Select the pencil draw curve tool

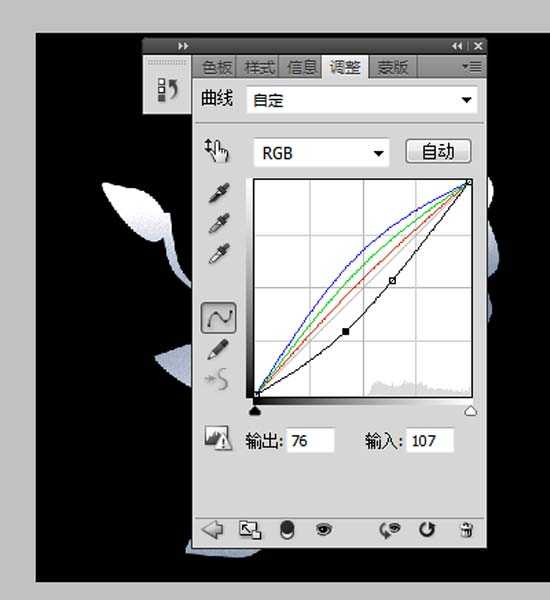pos(218,349)
